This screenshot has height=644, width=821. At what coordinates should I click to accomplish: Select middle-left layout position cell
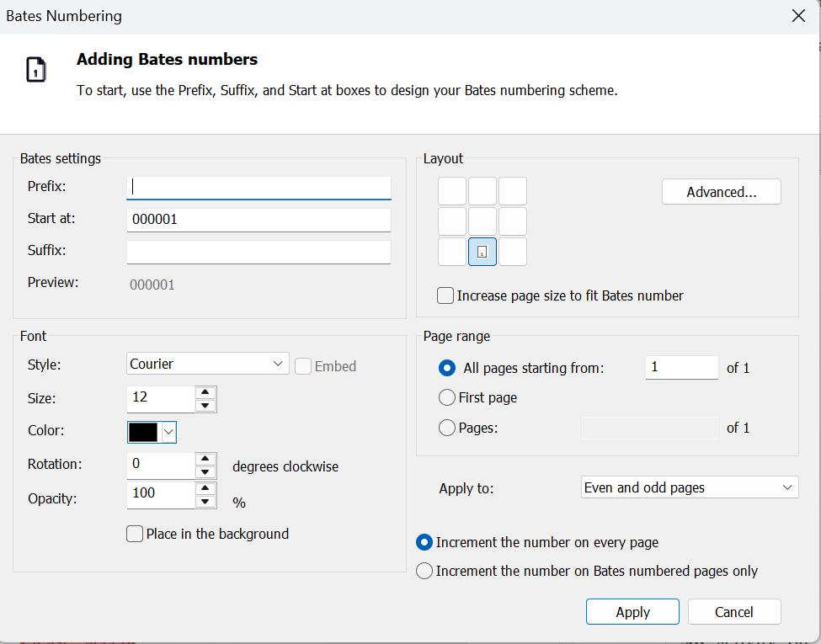point(452,221)
